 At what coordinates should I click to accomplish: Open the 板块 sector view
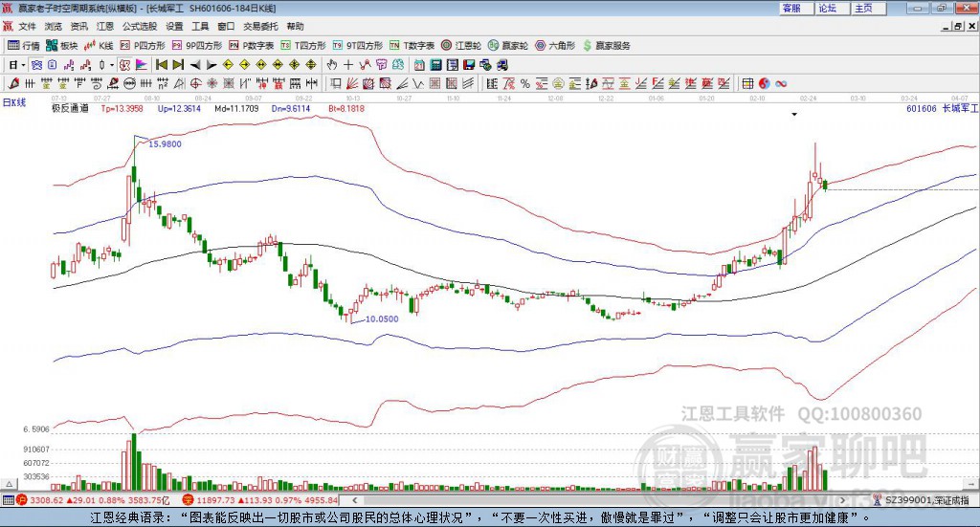62,46
